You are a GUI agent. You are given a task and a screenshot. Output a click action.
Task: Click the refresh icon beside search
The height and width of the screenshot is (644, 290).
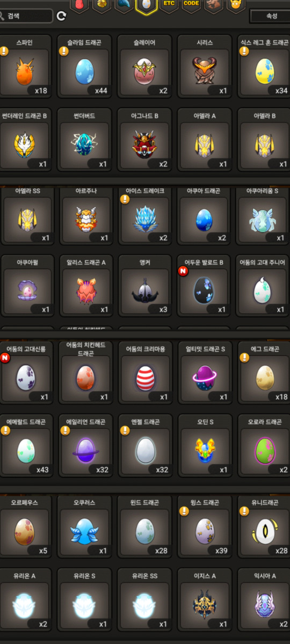(x=62, y=16)
